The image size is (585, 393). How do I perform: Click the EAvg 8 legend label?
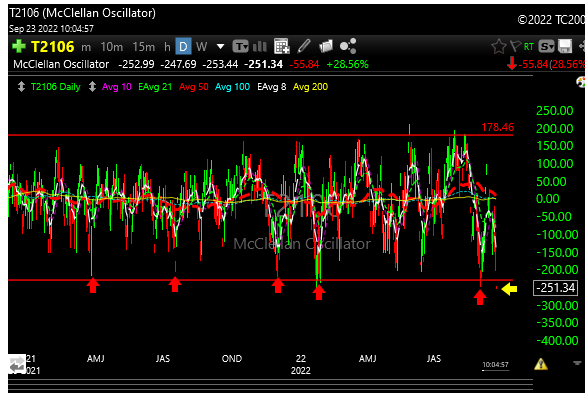coord(272,87)
